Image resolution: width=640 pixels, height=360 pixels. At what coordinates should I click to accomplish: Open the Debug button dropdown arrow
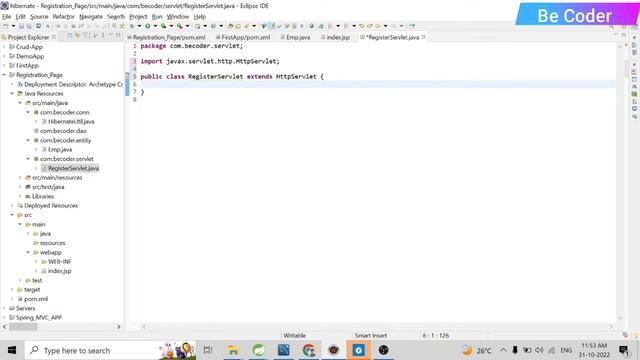point(139,26)
